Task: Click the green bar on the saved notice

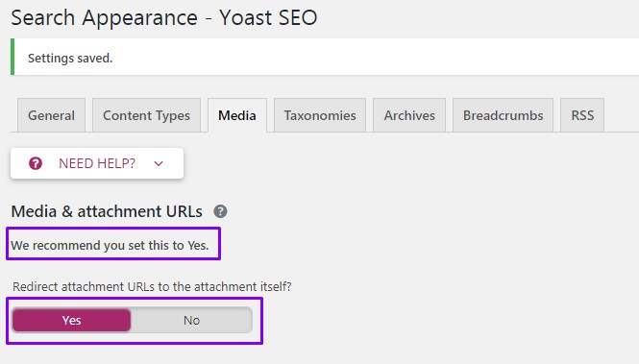Action: [x=12, y=57]
